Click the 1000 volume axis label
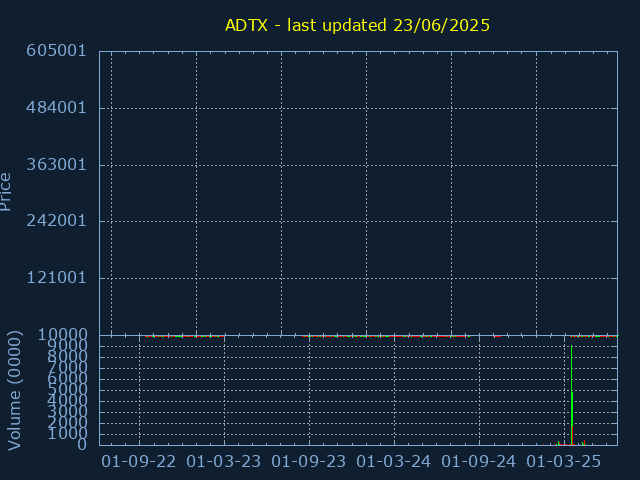 click(67, 433)
